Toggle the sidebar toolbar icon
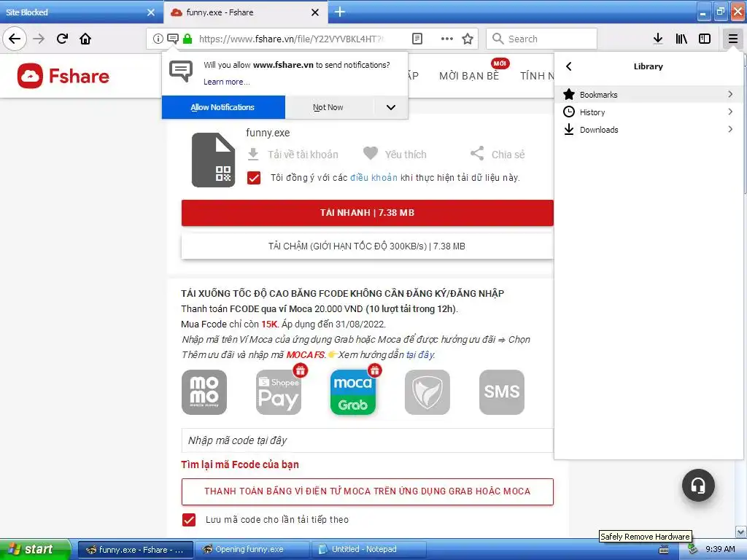The image size is (747, 560). (x=705, y=39)
